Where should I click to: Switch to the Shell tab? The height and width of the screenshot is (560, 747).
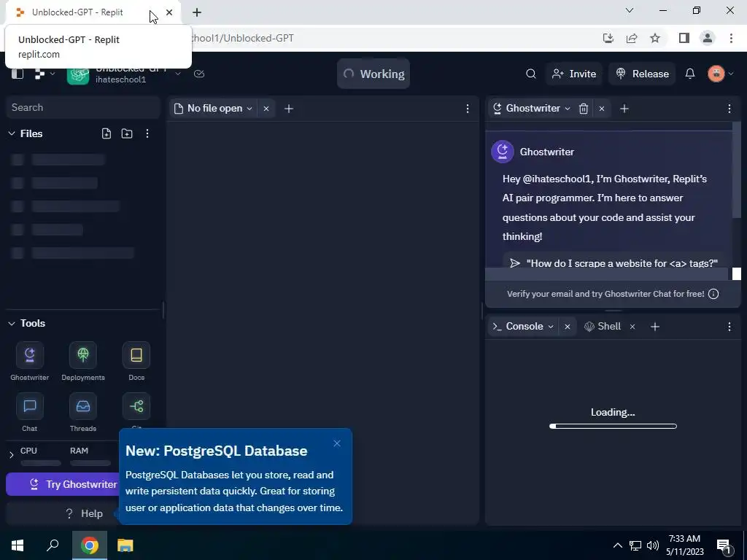click(603, 327)
